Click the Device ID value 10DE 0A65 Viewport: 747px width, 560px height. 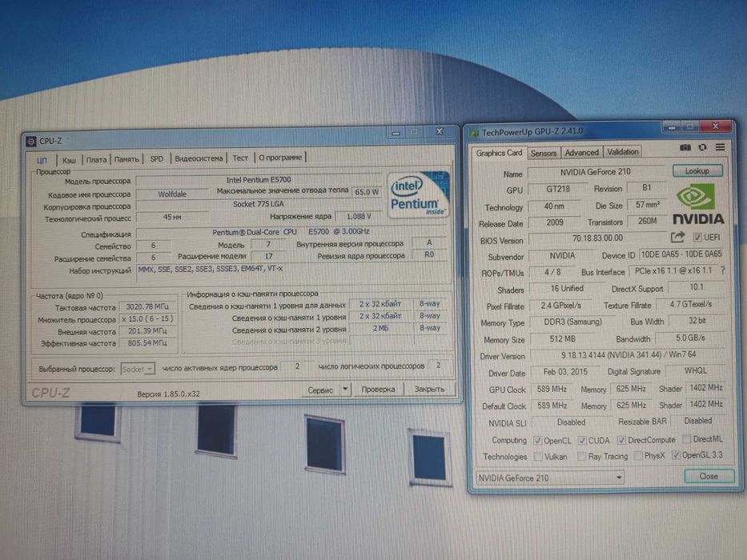pyautogui.click(x=681, y=254)
